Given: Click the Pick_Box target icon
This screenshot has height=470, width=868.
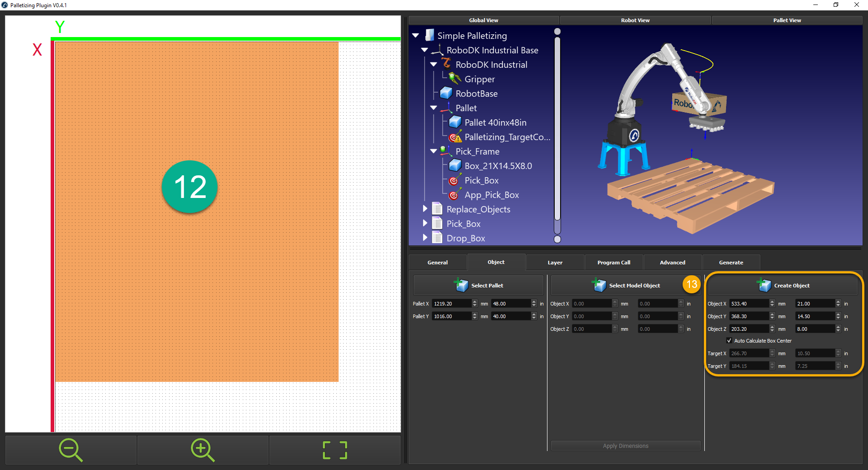Looking at the screenshot, I should pos(454,180).
